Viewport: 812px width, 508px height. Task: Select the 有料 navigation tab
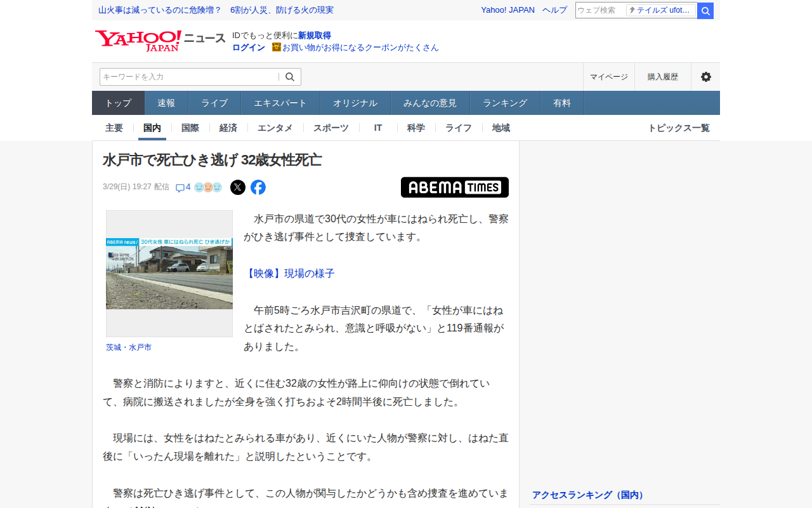(x=562, y=103)
